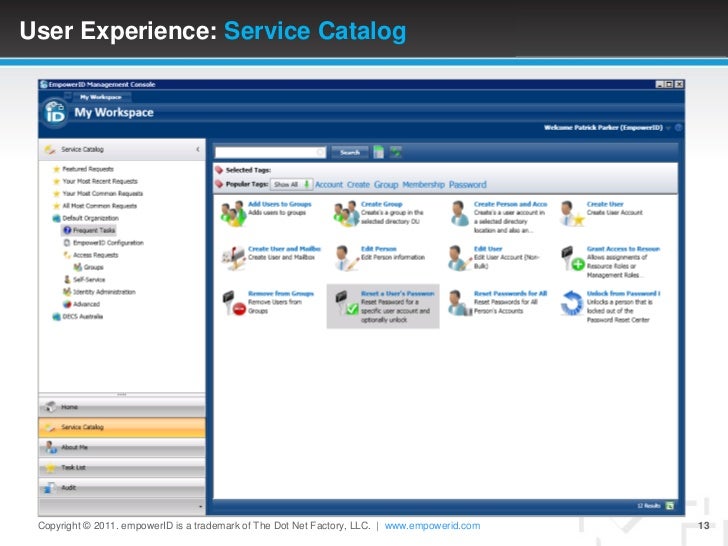
Task: Expand the navigation pane options arrow
Action: pos(200,507)
